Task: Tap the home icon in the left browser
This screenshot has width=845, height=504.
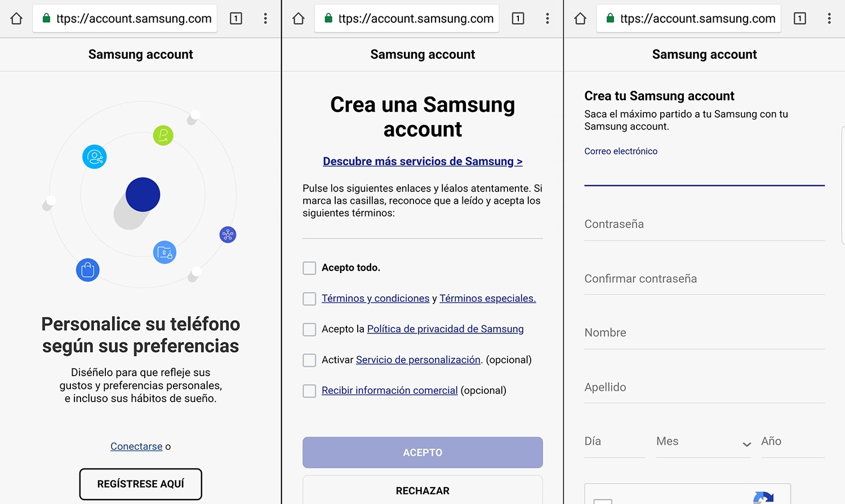Action: pos(16,19)
